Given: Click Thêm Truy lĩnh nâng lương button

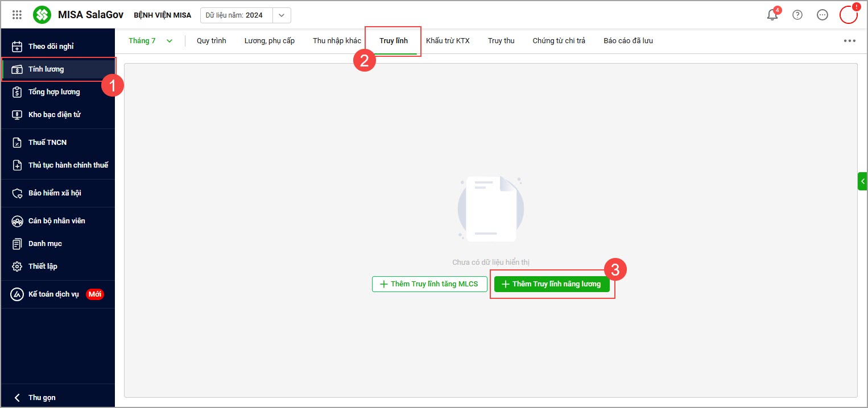Looking at the screenshot, I should 552,284.
